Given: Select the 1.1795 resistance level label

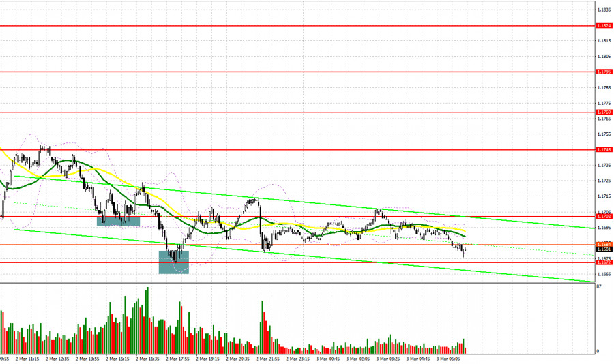Looking at the screenshot, I should [602, 72].
